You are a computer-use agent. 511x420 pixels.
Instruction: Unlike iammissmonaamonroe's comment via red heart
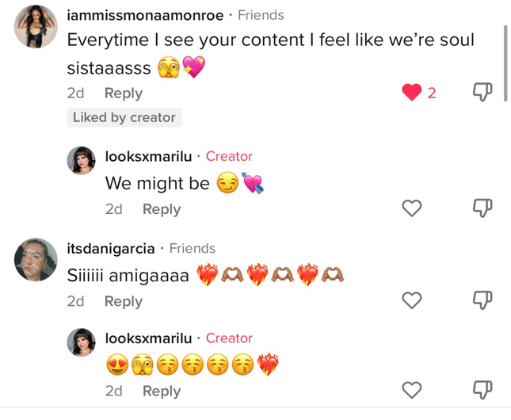point(412,93)
